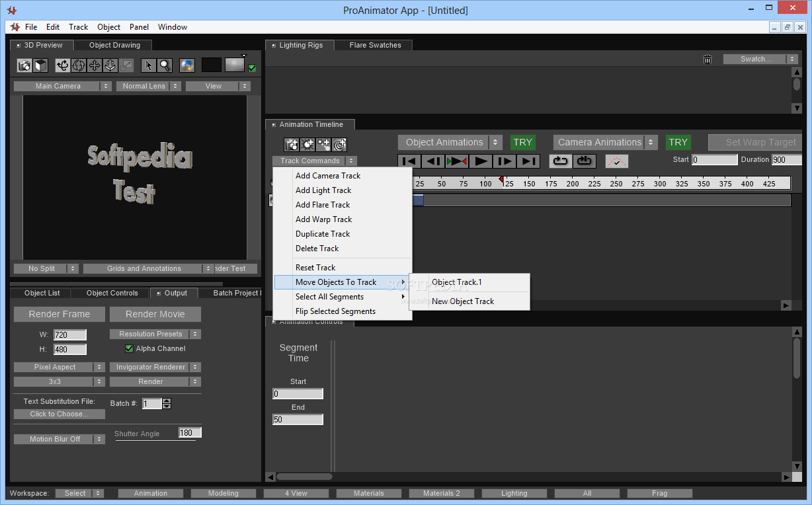
Task: Toggle the green checkmark beside the background swatch
Action: click(x=252, y=68)
